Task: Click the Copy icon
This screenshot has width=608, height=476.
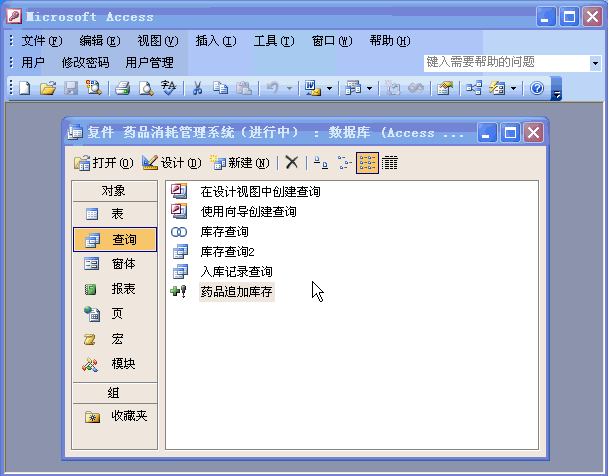Action: pyautogui.click(x=220, y=88)
